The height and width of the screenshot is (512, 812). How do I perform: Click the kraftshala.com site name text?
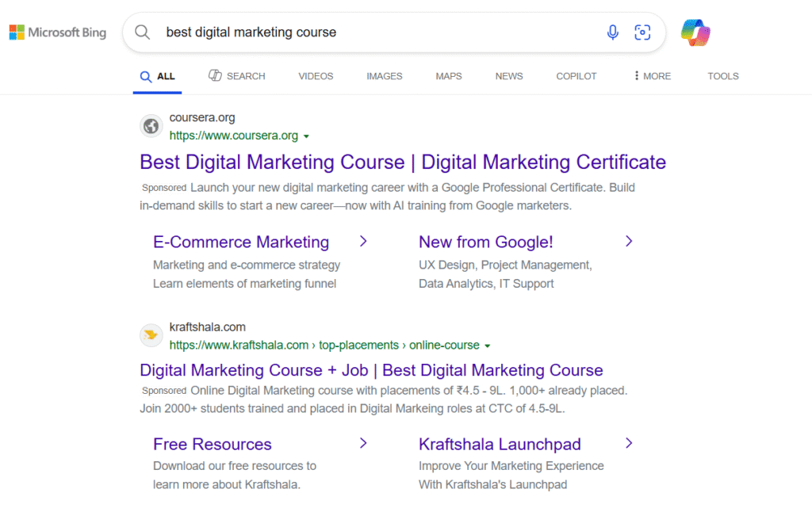coord(207,327)
